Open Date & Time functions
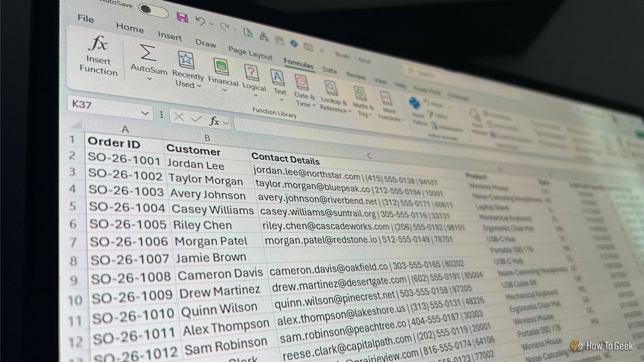The width and height of the screenshot is (644, 362). pyautogui.click(x=304, y=90)
